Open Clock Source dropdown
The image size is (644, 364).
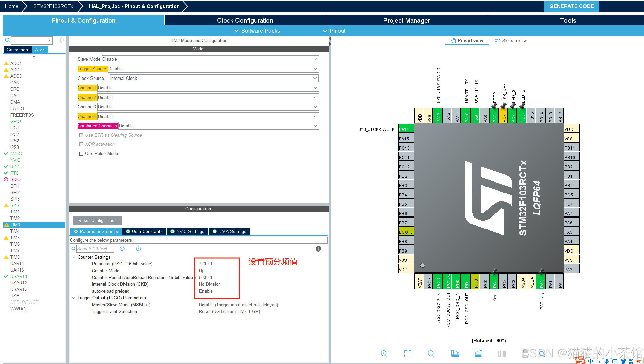pos(214,78)
